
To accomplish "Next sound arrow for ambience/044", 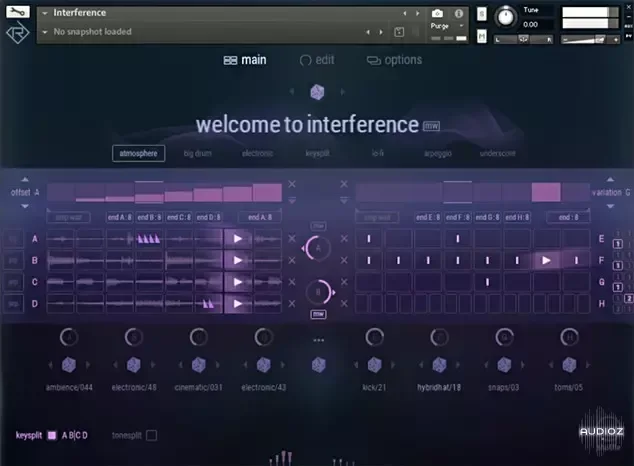I will point(88,365).
